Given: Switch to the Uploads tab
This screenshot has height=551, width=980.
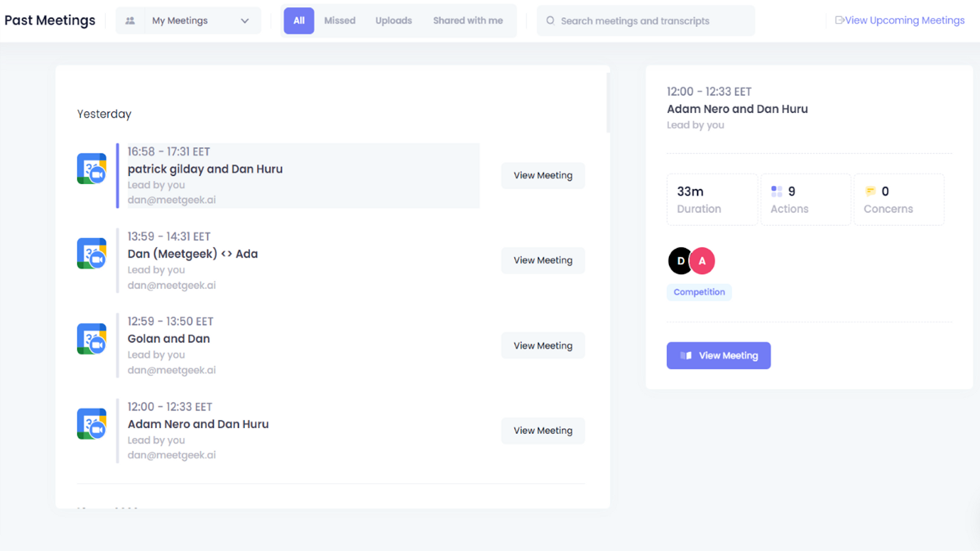Looking at the screenshot, I should coord(393,21).
